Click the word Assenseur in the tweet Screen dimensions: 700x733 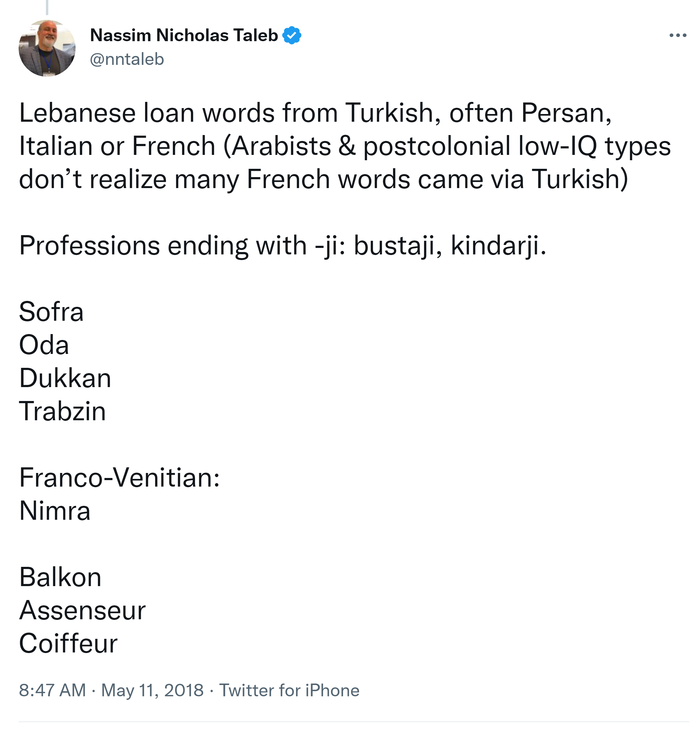point(82,610)
